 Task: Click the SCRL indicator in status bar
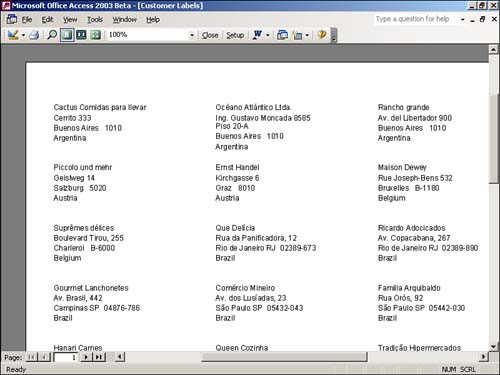tap(468, 369)
